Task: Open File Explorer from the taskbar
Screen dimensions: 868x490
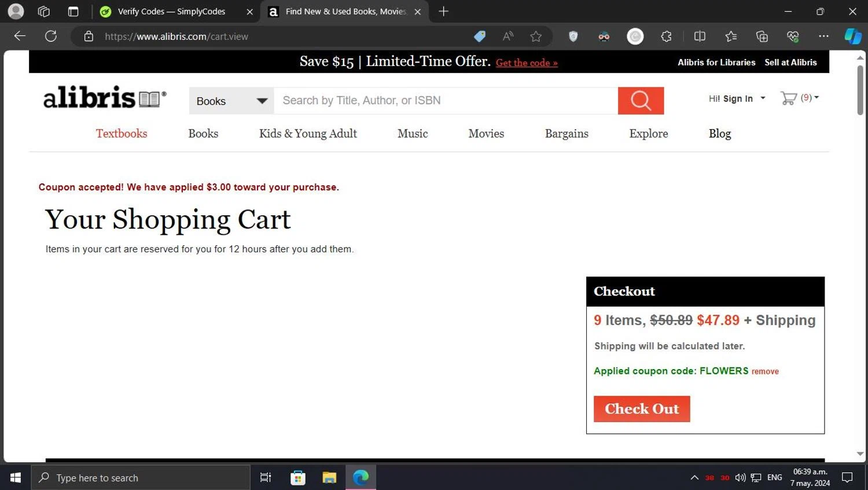Action: point(329,478)
